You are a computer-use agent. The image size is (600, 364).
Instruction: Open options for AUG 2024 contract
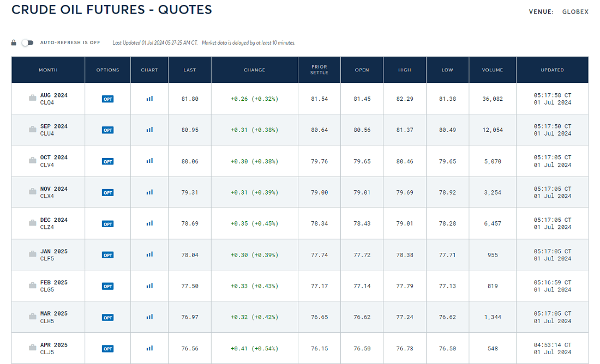[108, 99]
